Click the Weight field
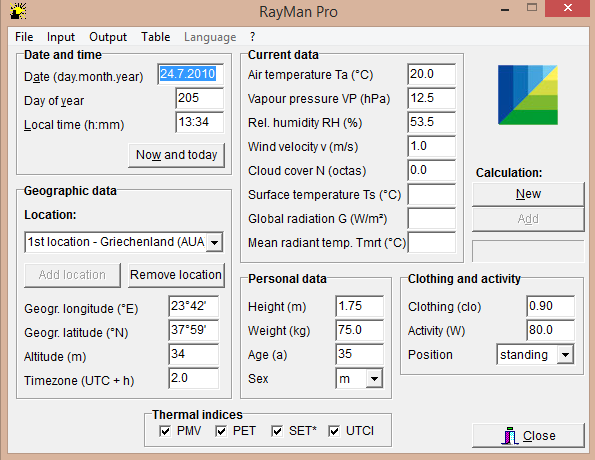 point(359,330)
